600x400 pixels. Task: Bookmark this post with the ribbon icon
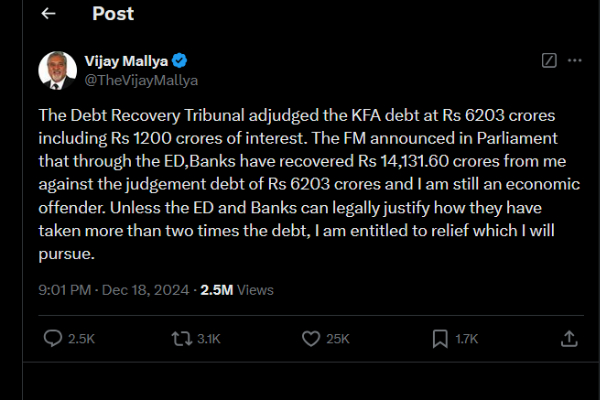point(438,338)
